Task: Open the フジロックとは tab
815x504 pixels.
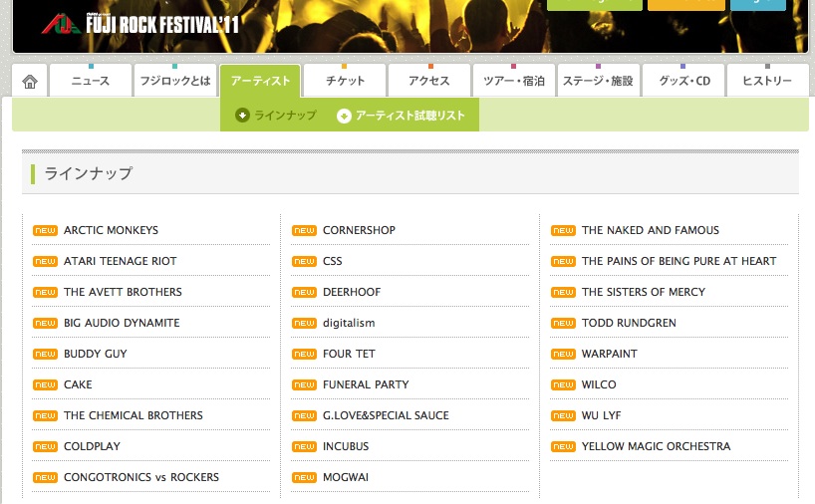Action: (175, 81)
